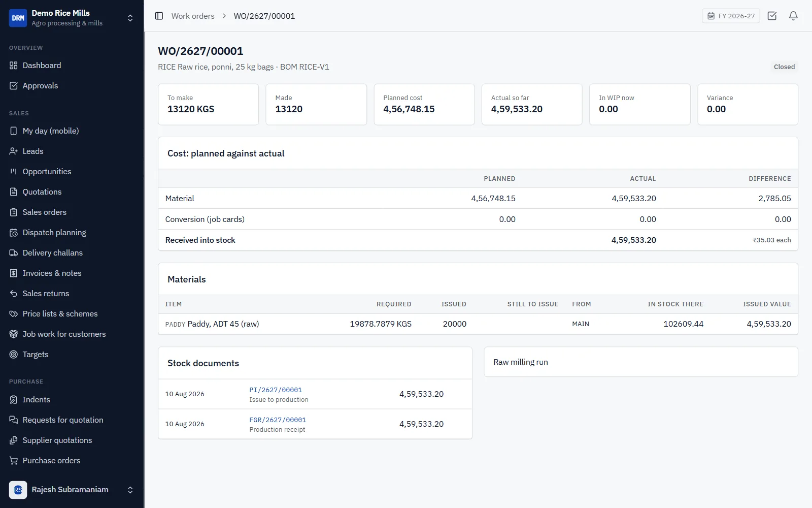The height and width of the screenshot is (508, 812).
Task: Open the tasks checkbox icon in header
Action: [x=772, y=16]
